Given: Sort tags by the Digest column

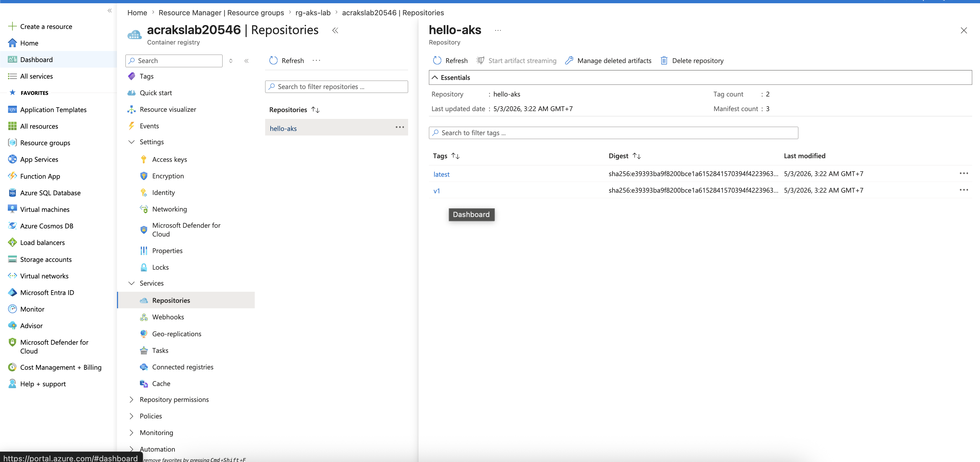Looking at the screenshot, I should (637, 156).
